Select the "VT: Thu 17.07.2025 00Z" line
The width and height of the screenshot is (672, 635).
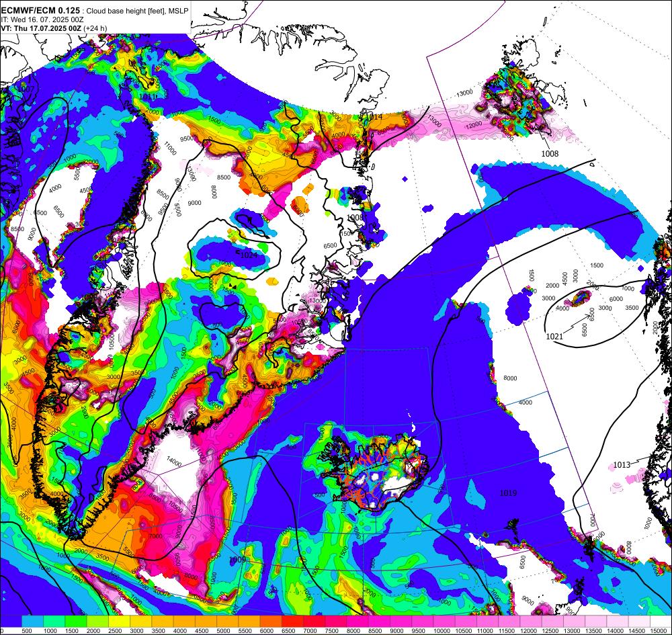tap(41, 28)
